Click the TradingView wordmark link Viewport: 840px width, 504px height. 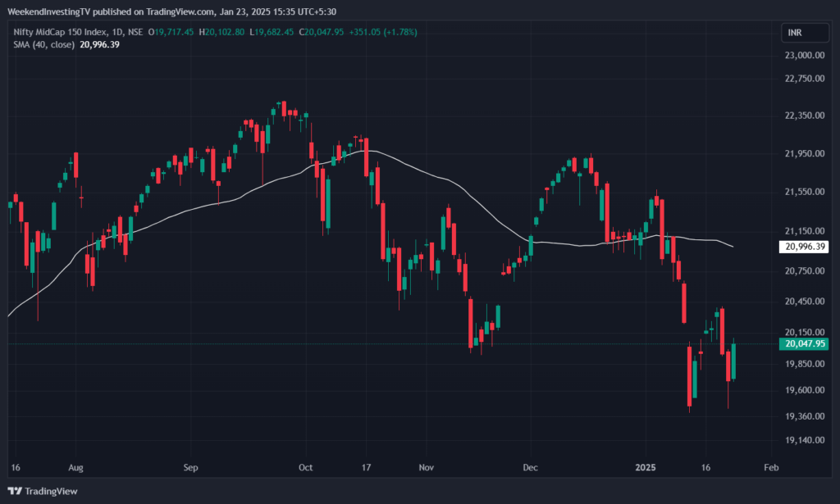[x=51, y=491]
